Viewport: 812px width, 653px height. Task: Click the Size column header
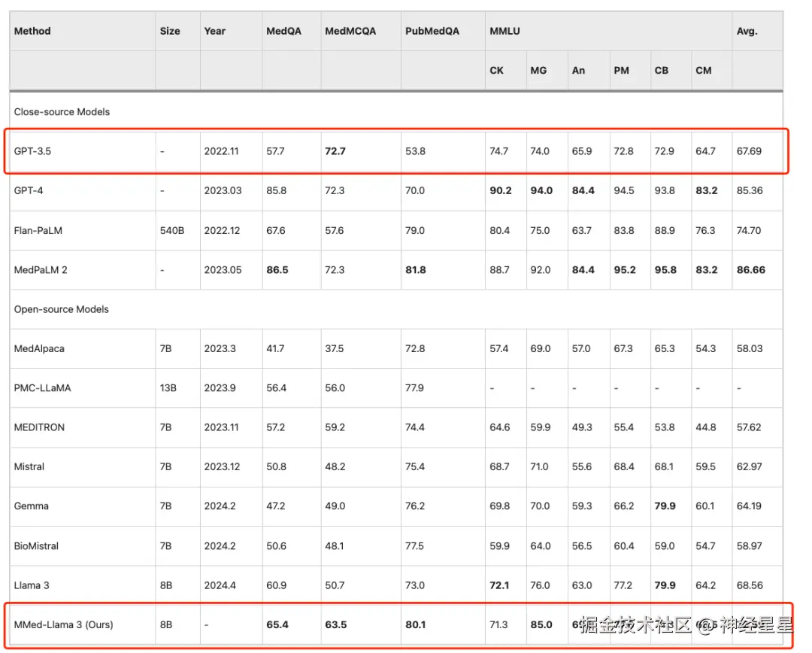[x=170, y=32]
